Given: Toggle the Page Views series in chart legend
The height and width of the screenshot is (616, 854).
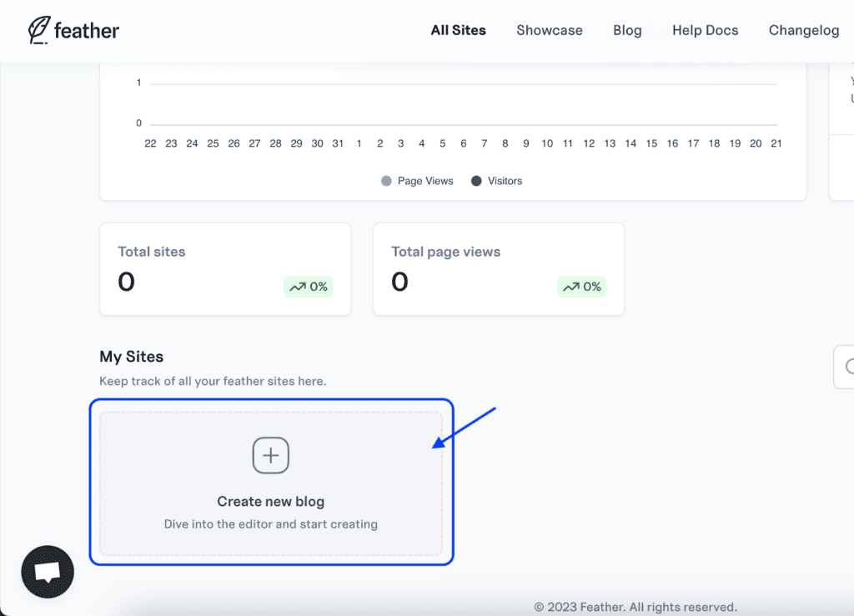Looking at the screenshot, I should coord(417,181).
